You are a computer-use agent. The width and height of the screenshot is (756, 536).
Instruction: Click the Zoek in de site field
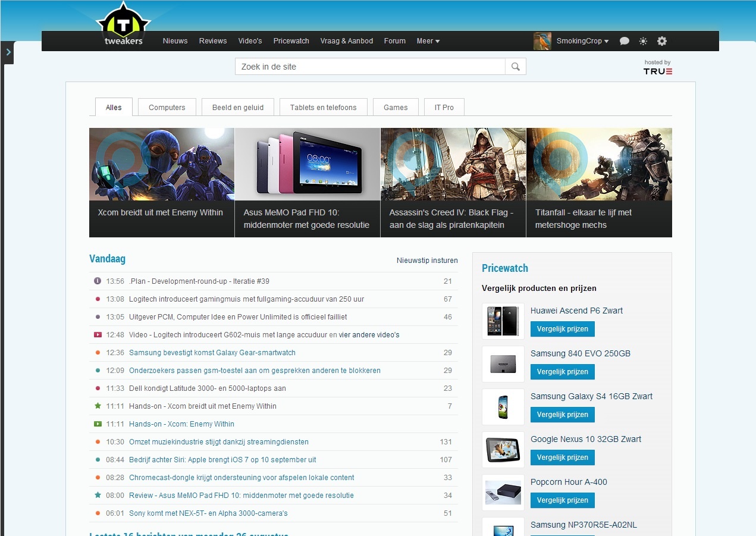(370, 67)
